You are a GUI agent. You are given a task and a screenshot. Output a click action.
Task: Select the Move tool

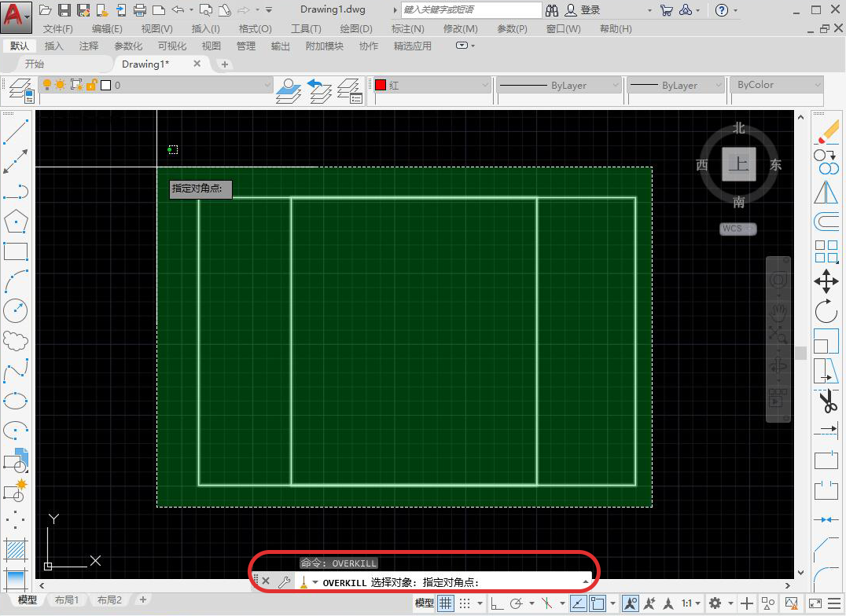pyautogui.click(x=826, y=281)
